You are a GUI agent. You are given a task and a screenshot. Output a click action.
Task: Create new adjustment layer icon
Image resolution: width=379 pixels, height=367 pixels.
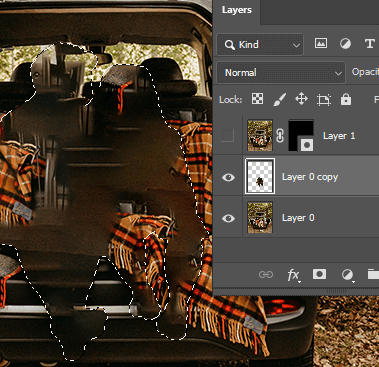348,275
